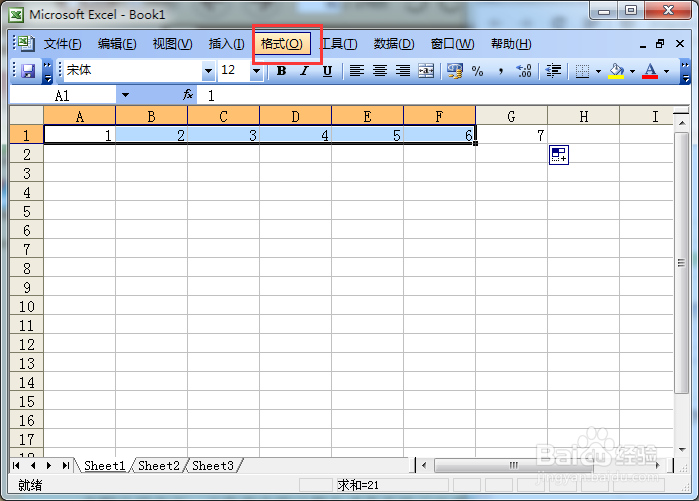699x501 pixels.
Task: Expand the Name Box dropdown
Action: [x=125, y=95]
